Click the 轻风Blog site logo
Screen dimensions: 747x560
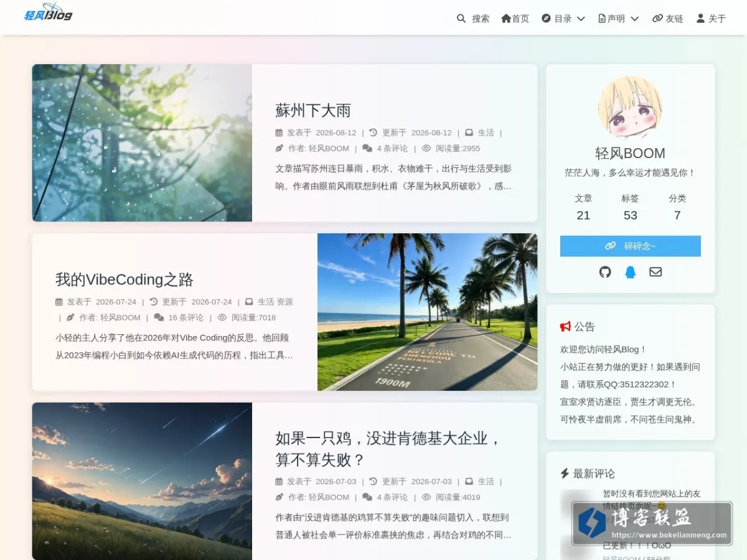click(x=49, y=12)
